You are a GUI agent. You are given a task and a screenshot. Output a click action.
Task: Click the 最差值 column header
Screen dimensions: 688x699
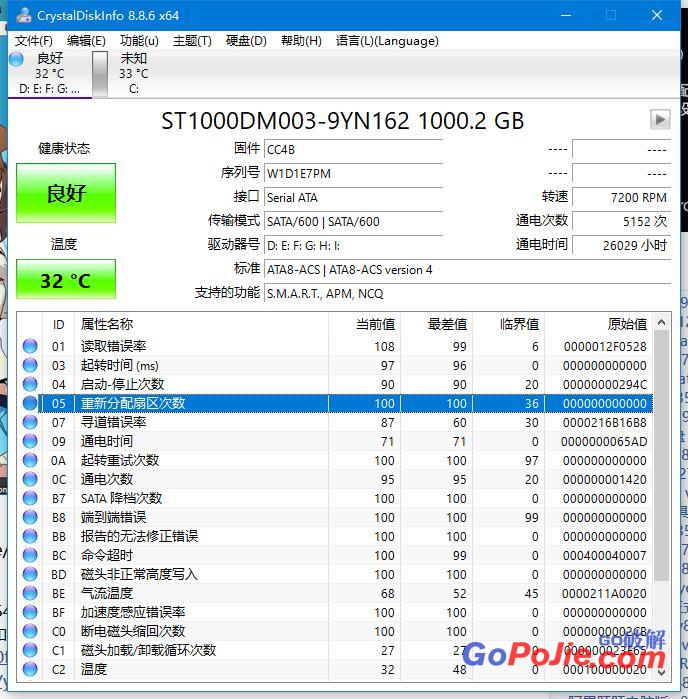point(437,324)
